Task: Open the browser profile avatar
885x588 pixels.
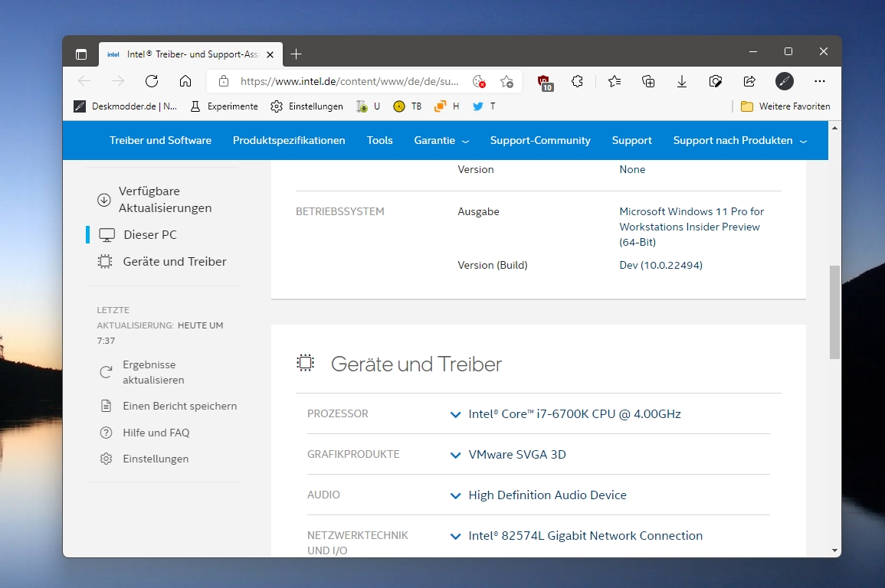Action: [785, 81]
